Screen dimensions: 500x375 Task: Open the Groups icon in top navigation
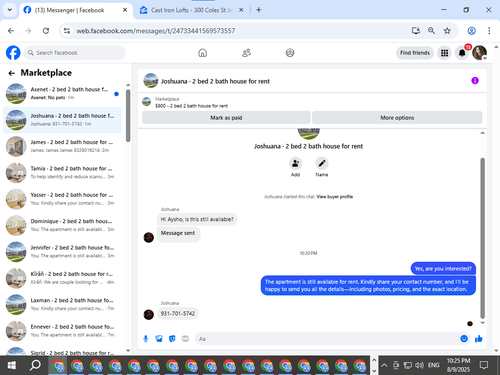tap(290, 53)
